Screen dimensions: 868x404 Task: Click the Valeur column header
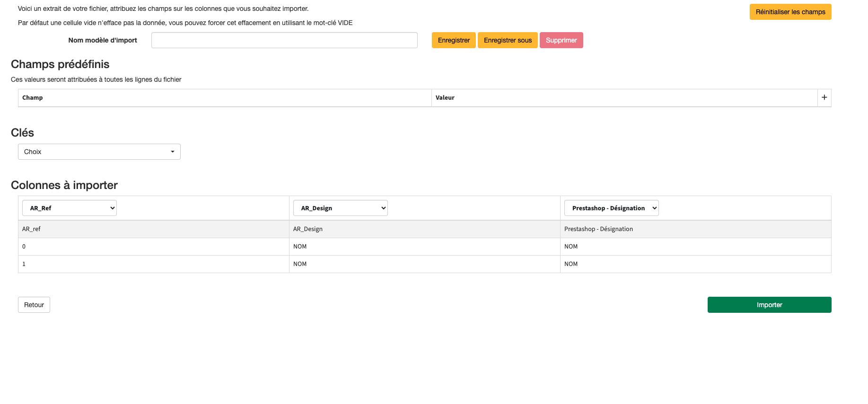(x=445, y=98)
